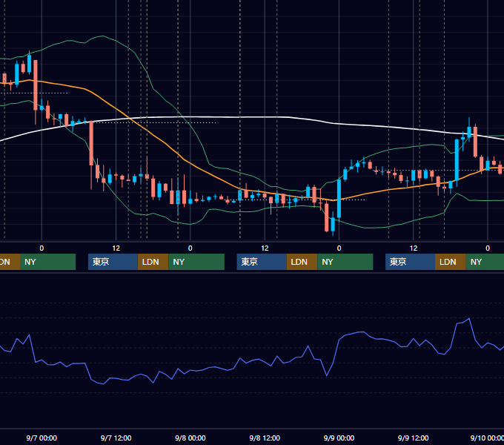Viewport: 504px width, 445px height.
Task: Click the 9/9 00:00 date label
Action: pyautogui.click(x=339, y=438)
